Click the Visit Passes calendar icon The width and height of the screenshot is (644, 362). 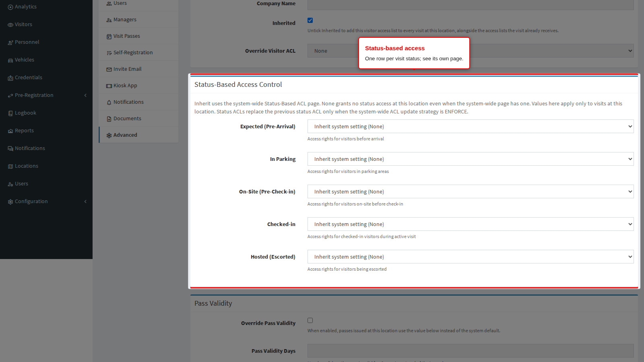[x=109, y=37]
